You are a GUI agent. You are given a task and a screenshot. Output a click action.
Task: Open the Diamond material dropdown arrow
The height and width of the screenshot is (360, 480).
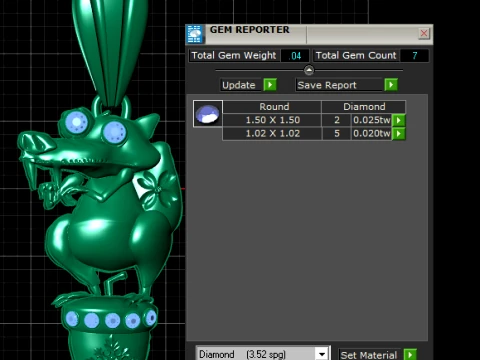click(322, 354)
